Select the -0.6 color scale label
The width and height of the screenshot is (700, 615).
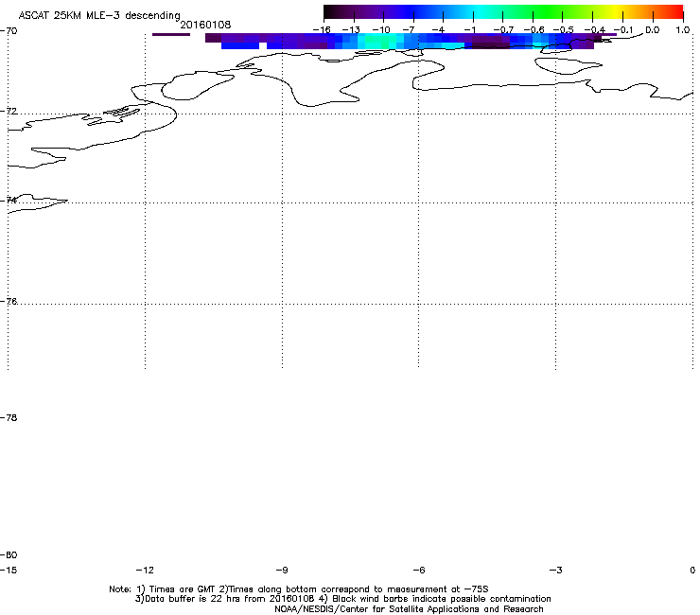tap(534, 30)
